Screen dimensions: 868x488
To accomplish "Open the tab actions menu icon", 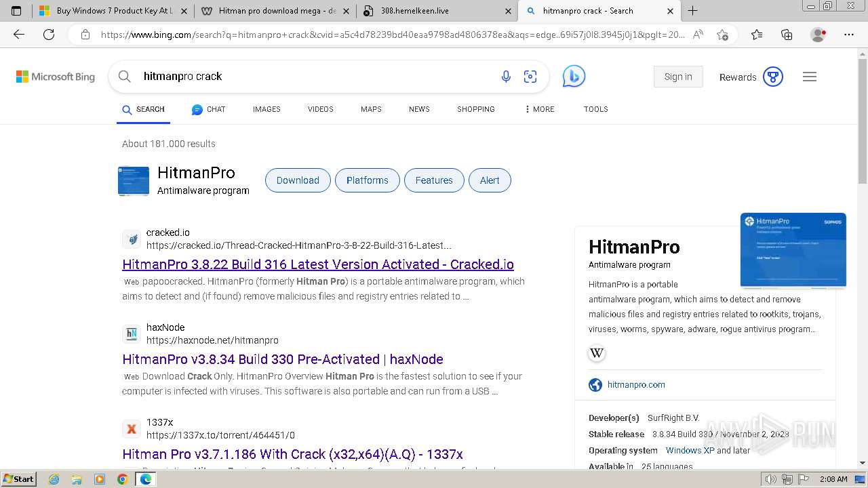I will coord(16,11).
